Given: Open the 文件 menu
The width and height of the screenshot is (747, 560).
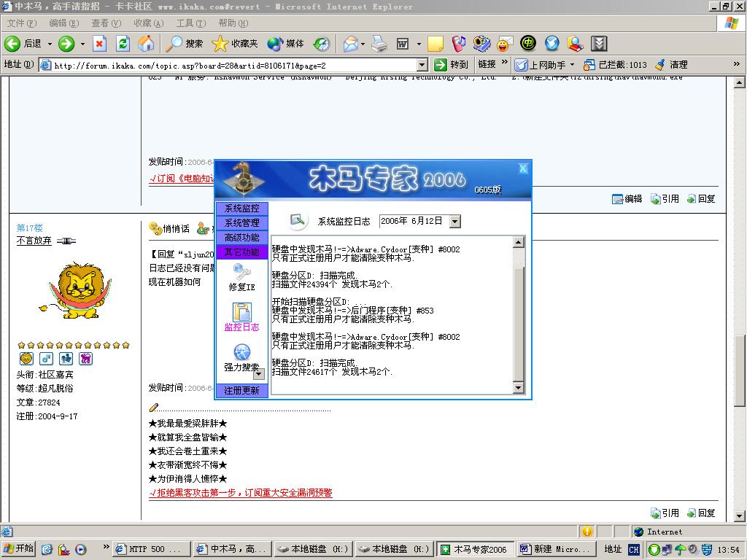Looking at the screenshot, I should point(21,23).
